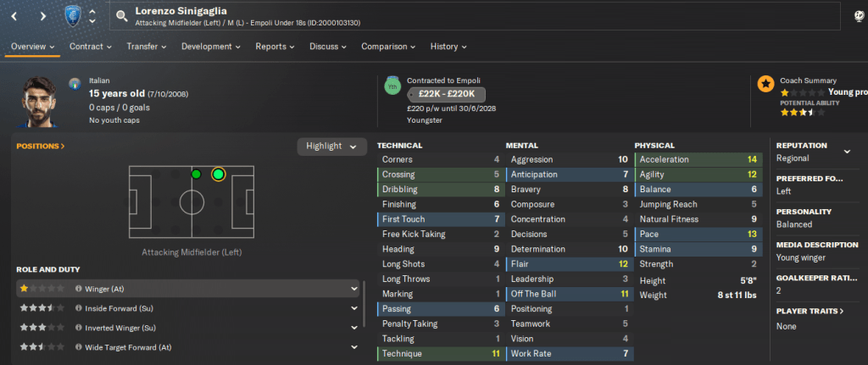Expand the Reputation section chevron
Screen dimensions: 868x365
(x=846, y=152)
